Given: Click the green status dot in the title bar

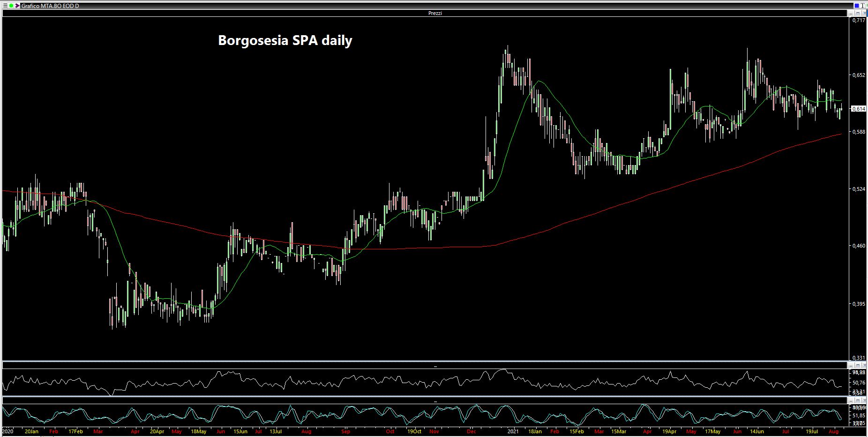Looking at the screenshot, I should (11, 6).
